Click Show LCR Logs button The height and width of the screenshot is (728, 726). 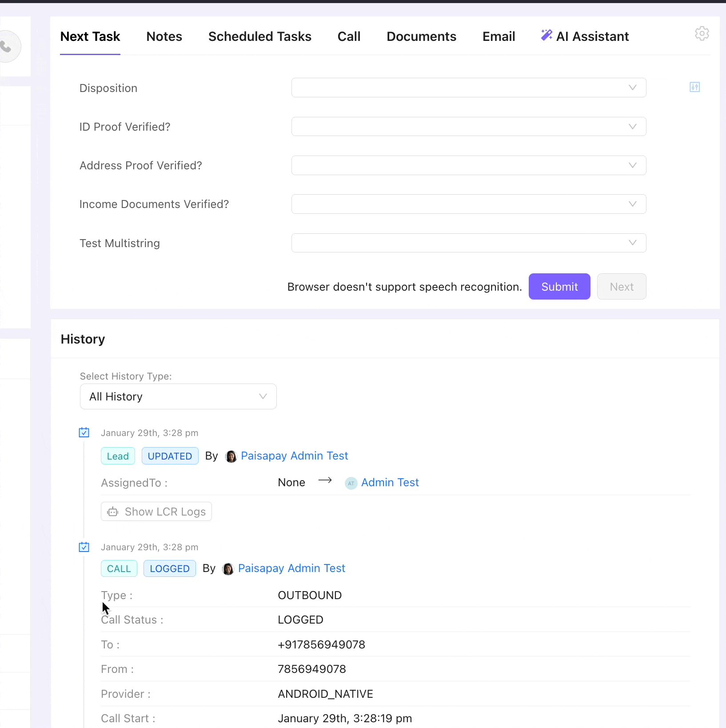click(x=156, y=512)
